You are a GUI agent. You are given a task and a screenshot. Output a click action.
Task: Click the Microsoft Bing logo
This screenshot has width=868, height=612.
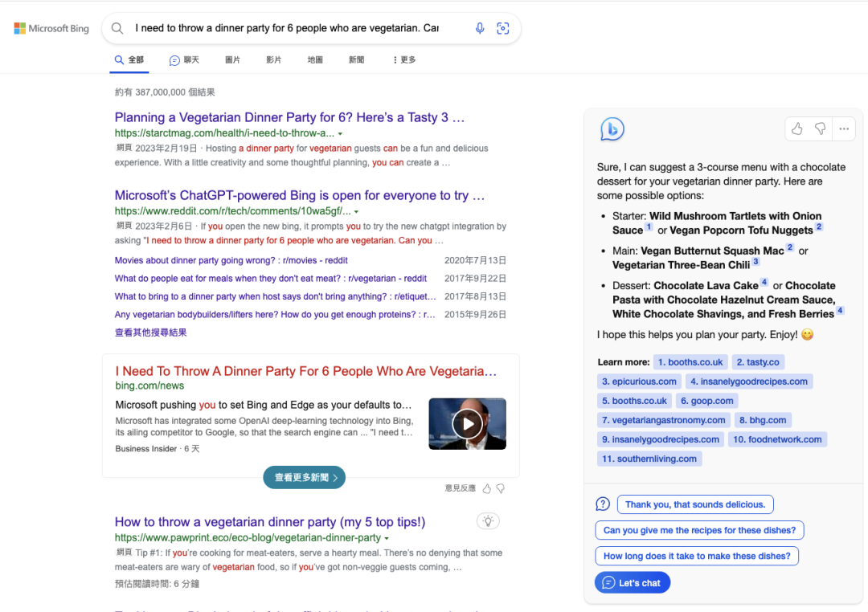click(x=51, y=28)
